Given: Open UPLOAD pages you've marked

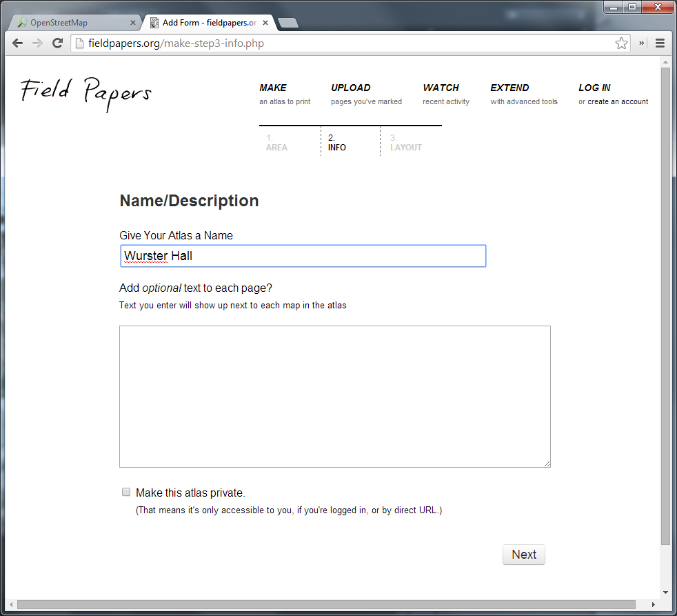Looking at the screenshot, I should tap(366, 95).
